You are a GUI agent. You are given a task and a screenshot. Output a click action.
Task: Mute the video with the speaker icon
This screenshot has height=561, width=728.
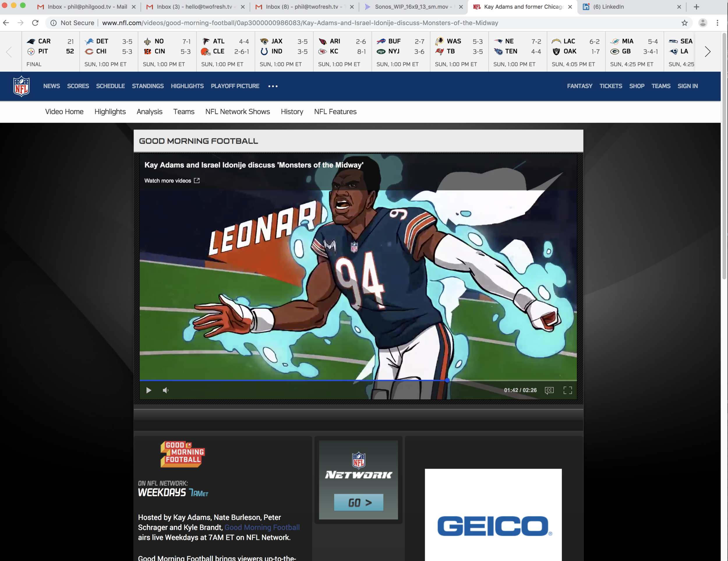tap(166, 390)
